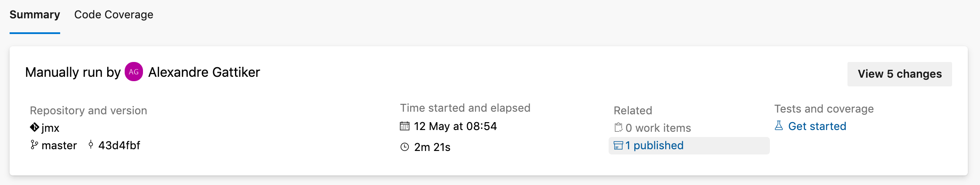Open the jmx repository link
The height and width of the screenshot is (185, 980).
point(50,128)
